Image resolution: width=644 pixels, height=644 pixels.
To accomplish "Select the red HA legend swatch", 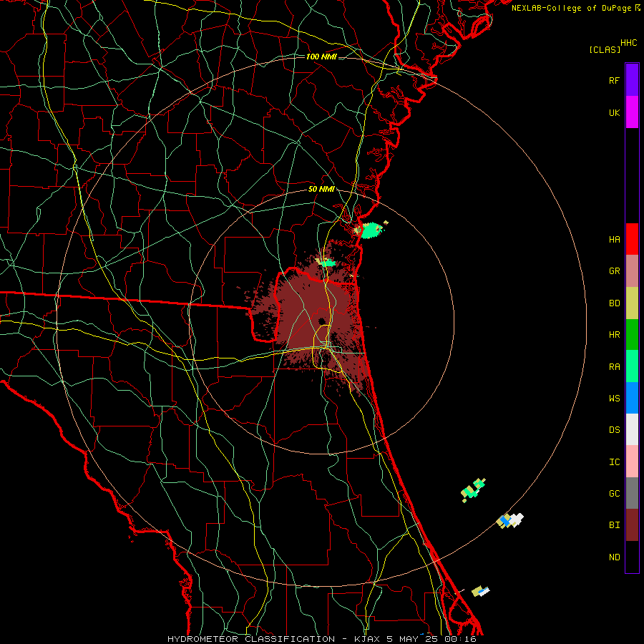I will pyautogui.click(x=632, y=239).
